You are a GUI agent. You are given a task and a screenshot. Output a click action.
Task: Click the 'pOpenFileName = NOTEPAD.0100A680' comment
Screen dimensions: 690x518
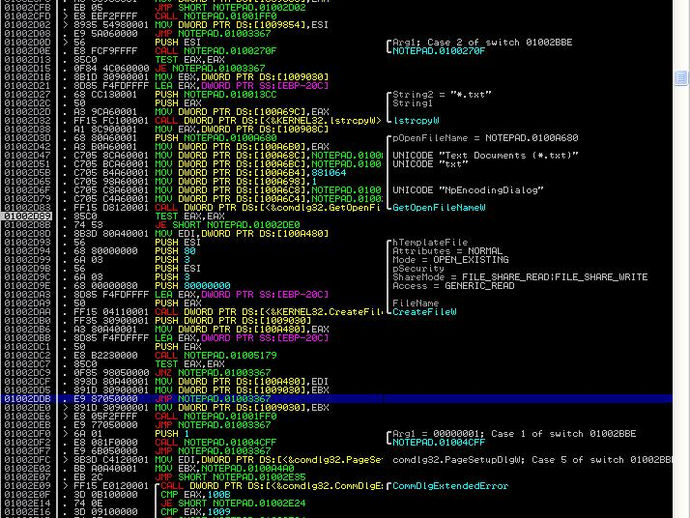[x=485, y=138]
